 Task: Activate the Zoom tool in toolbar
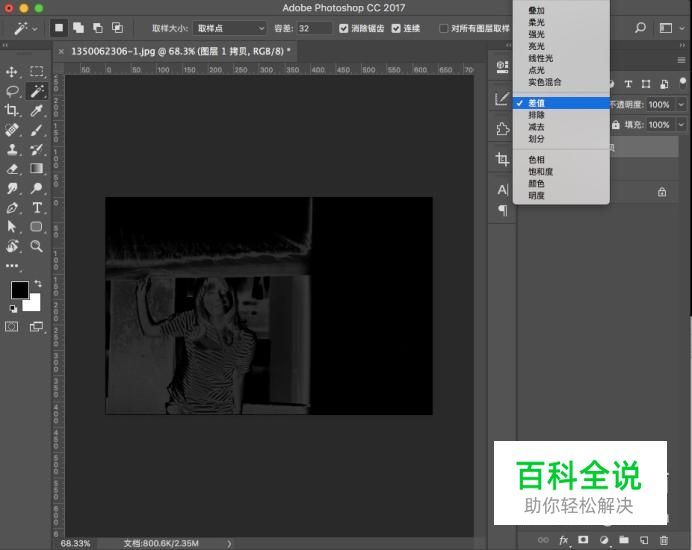tap(37, 246)
